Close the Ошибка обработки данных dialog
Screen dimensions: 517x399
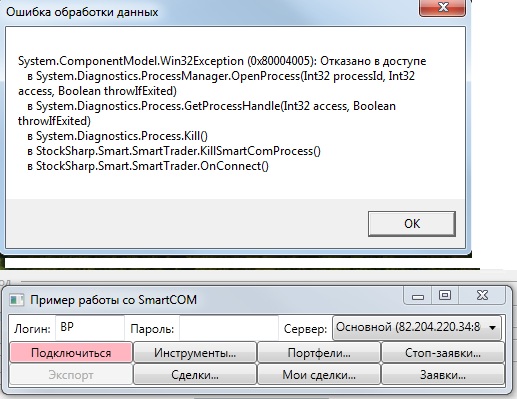coord(442,7)
